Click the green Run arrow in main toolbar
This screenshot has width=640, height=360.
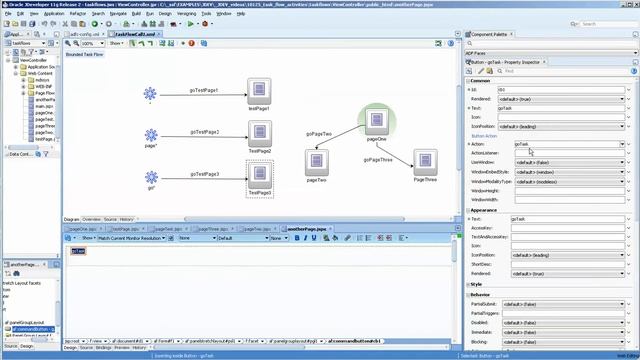(x=190, y=24)
